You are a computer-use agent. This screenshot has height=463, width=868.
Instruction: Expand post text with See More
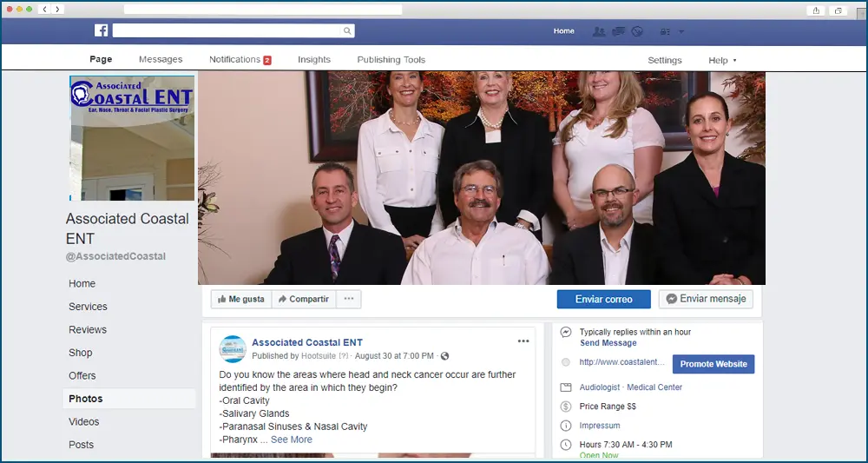point(291,440)
